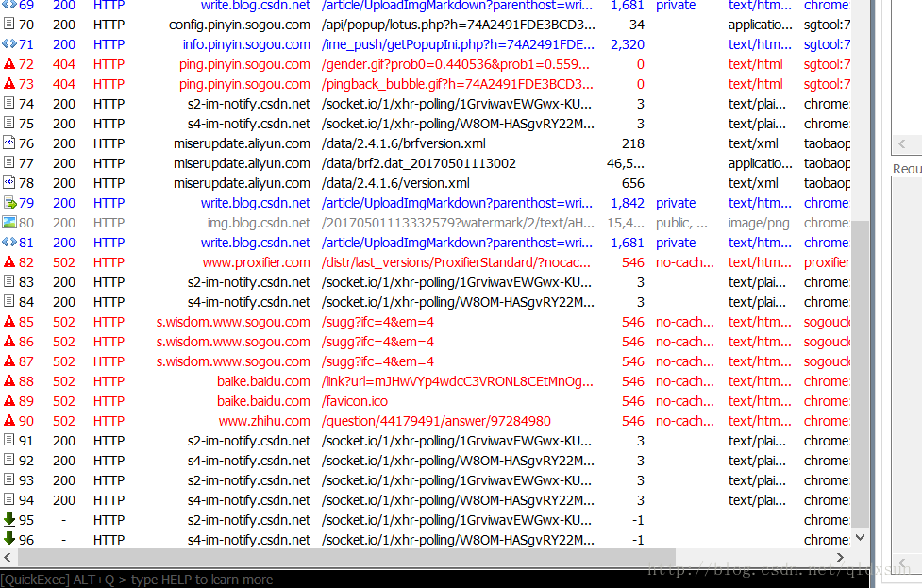Select session number 93 row
The width and height of the screenshot is (922, 588).
[26, 480]
